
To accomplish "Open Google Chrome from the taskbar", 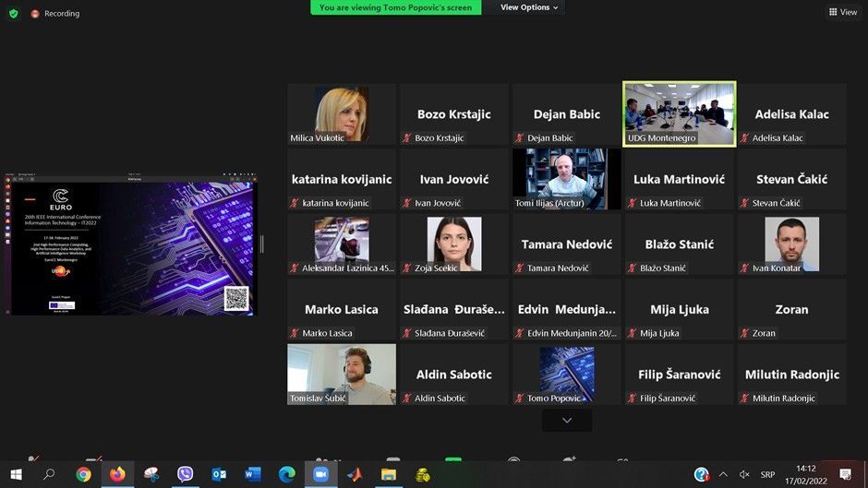I will tap(83, 474).
